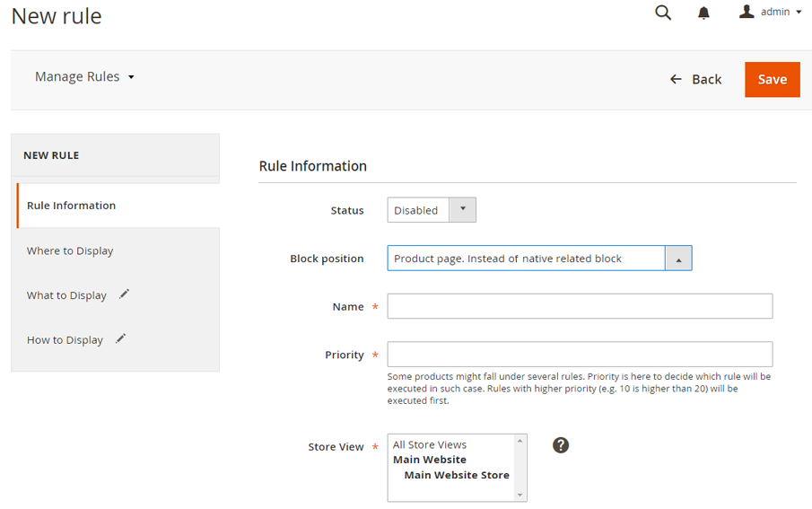The width and height of the screenshot is (812, 509).
Task: Select All Store Views option
Action: tap(429, 444)
